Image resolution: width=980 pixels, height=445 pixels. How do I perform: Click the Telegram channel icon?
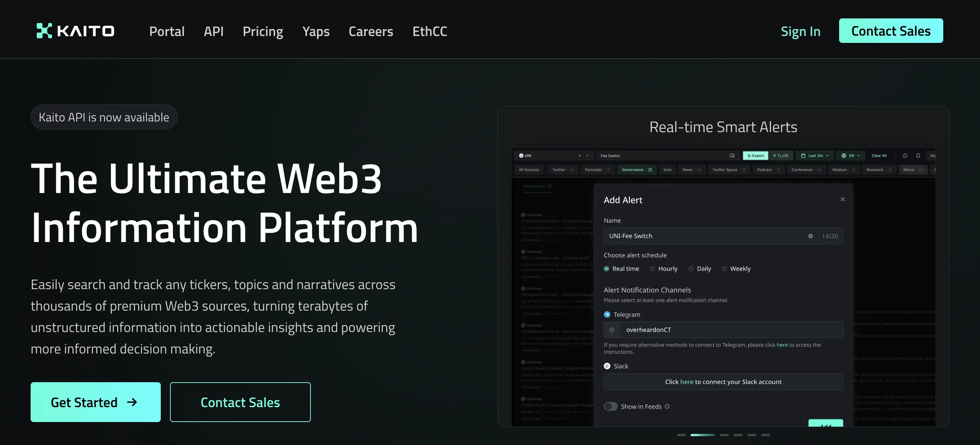click(x=607, y=314)
